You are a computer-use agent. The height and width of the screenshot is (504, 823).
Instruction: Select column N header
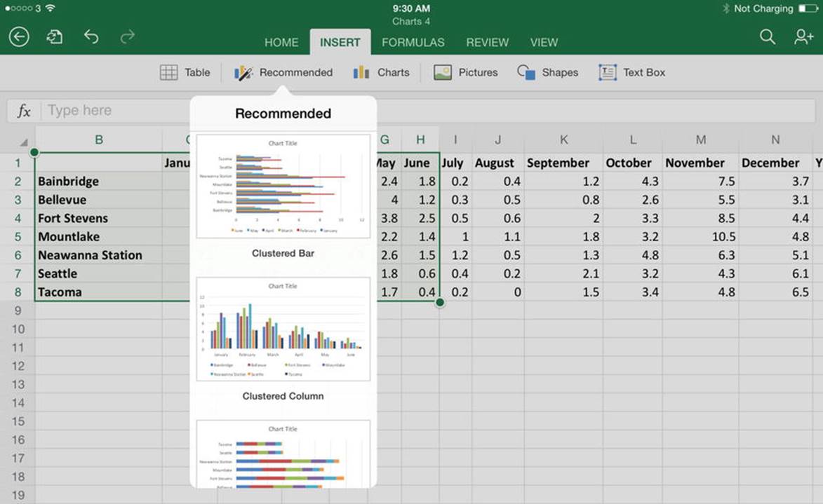(x=775, y=139)
